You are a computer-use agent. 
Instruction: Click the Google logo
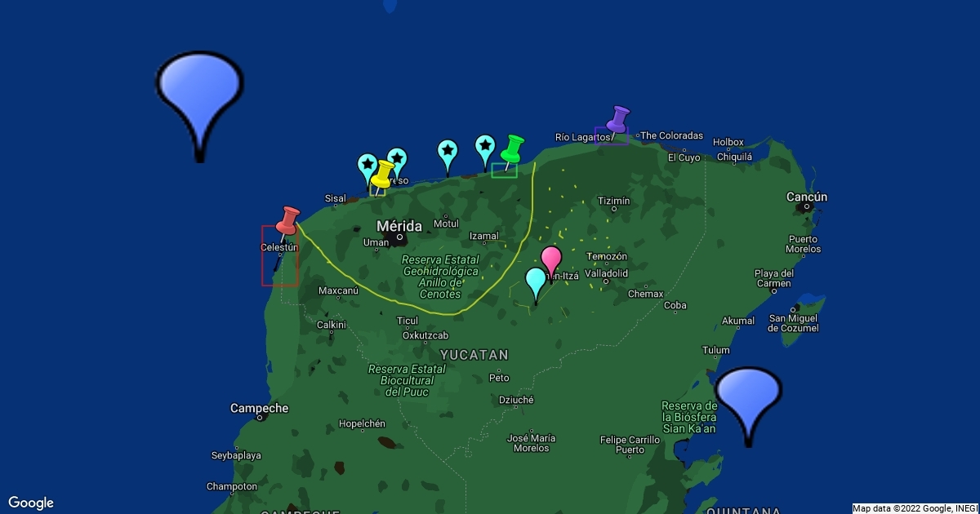[31, 503]
